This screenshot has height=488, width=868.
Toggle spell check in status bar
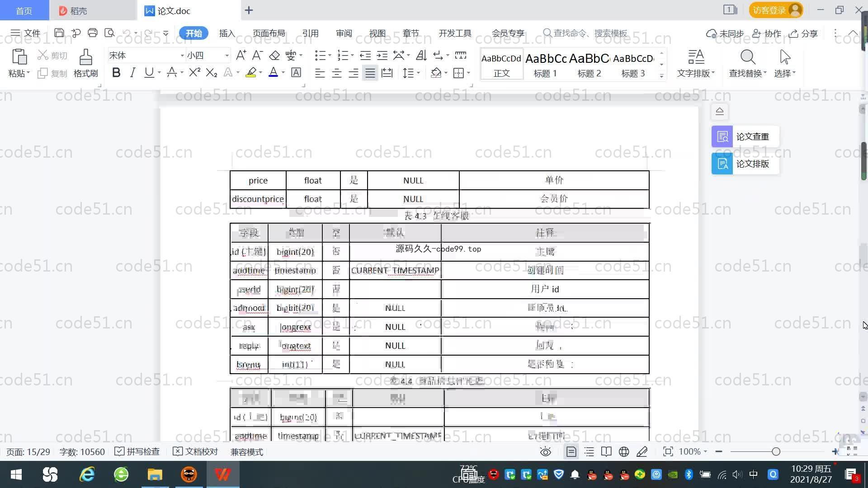137,451
